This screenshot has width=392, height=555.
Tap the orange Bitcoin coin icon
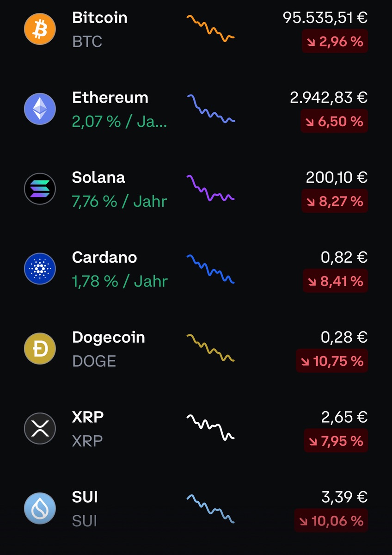click(x=40, y=29)
